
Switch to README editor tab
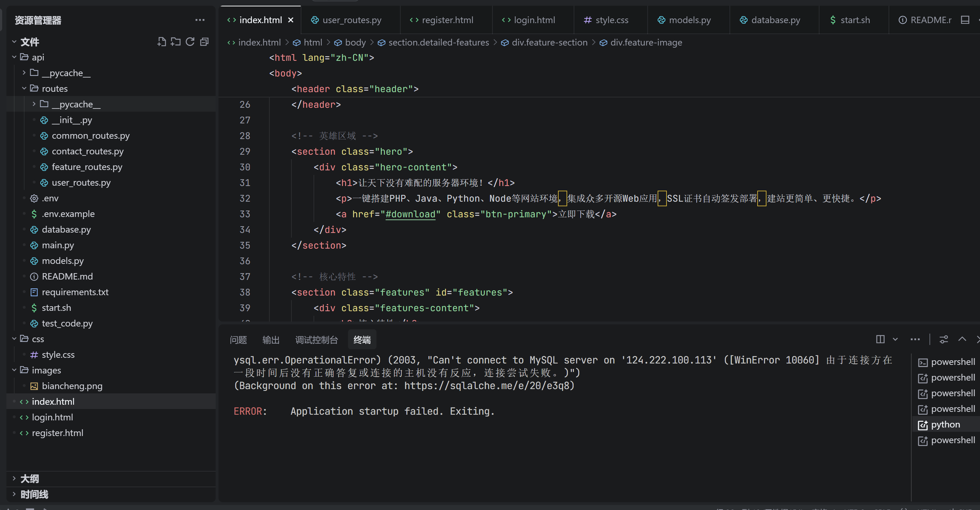(x=924, y=20)
